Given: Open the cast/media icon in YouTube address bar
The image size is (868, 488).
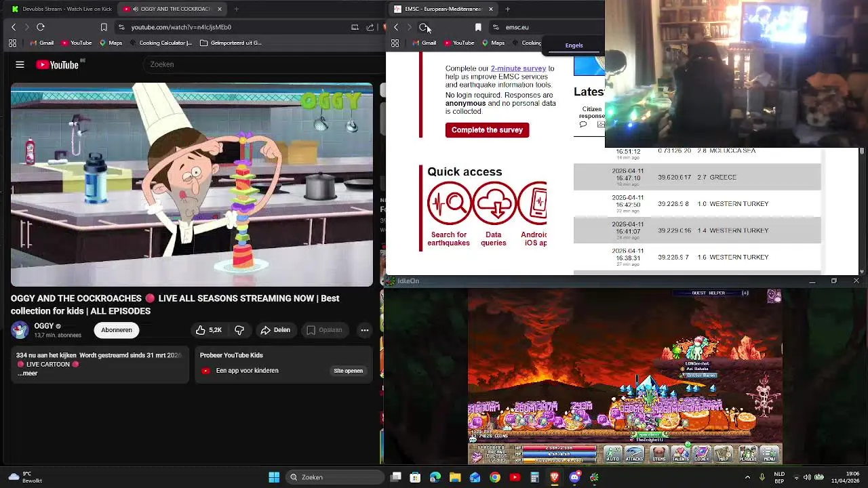Looking at the screenshot, I should tap(355, 27).
